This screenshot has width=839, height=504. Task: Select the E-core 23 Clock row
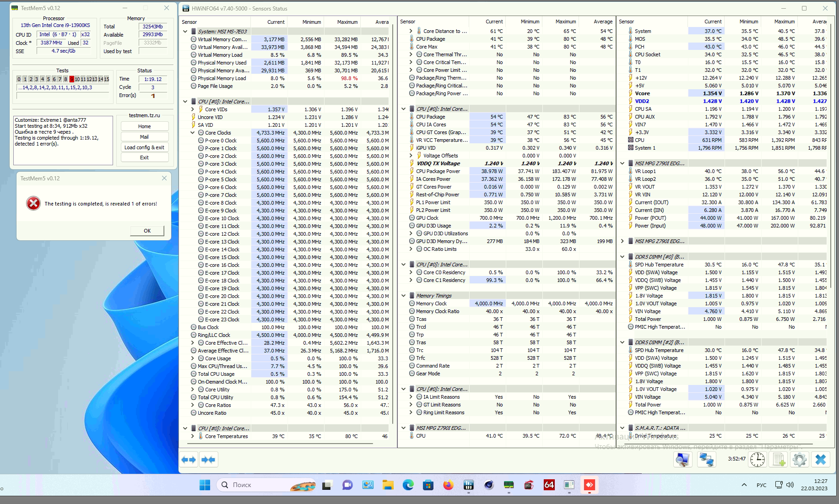tap(285, 320)
